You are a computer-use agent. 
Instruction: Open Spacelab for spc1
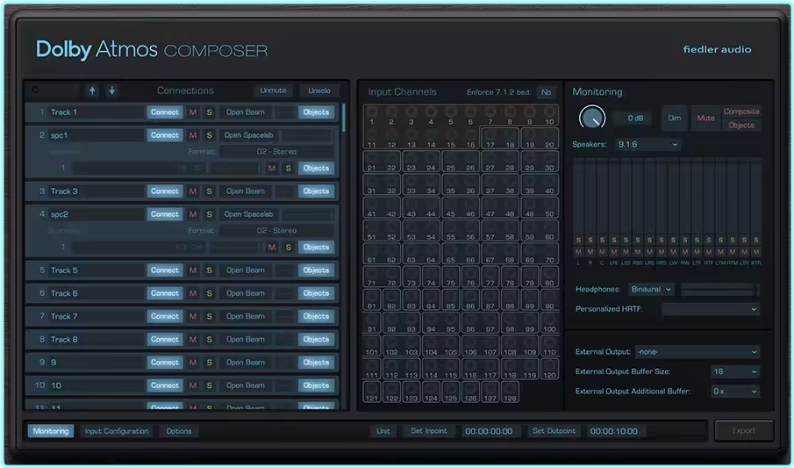point(249,135)
